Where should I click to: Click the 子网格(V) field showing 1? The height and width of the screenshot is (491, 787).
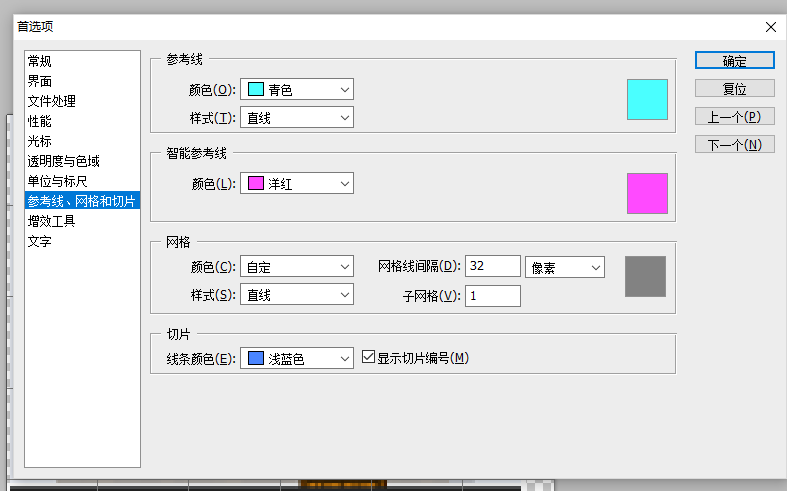[x=493, y=296]
